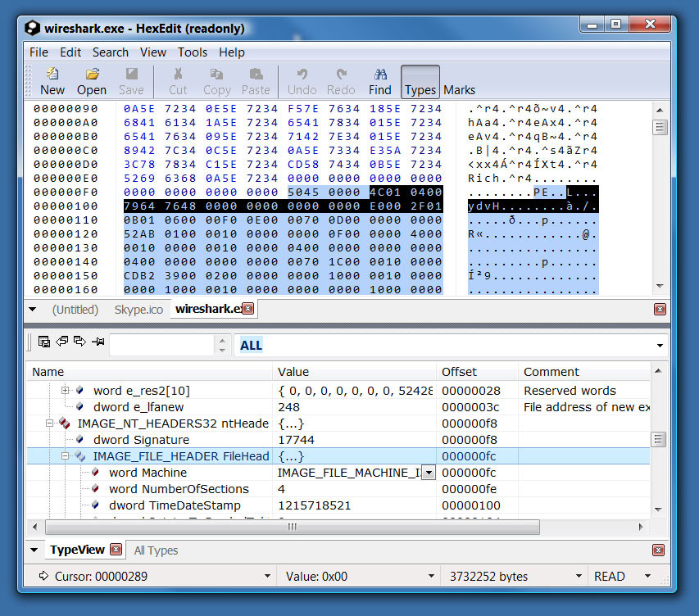Open the document tab list dropdown arrow

pos(33,309)
